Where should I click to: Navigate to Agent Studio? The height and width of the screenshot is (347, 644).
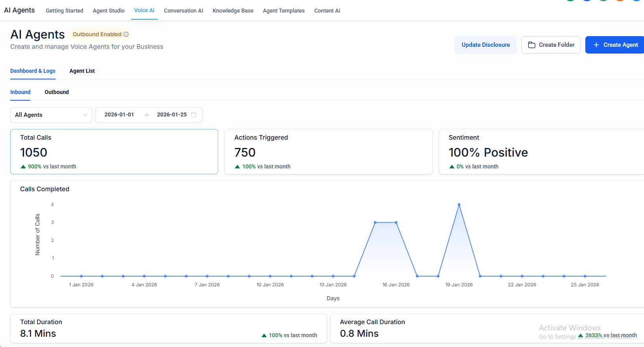(x=109, y=11)
